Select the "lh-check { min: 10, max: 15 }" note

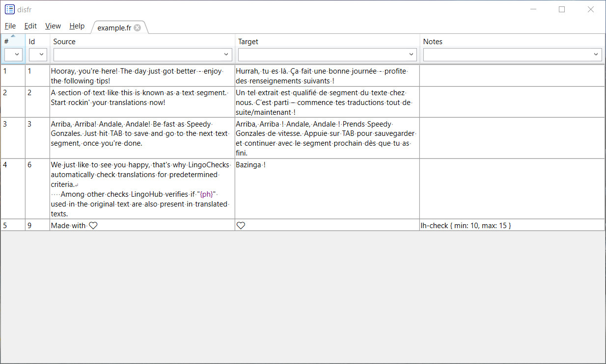(512, 225)
